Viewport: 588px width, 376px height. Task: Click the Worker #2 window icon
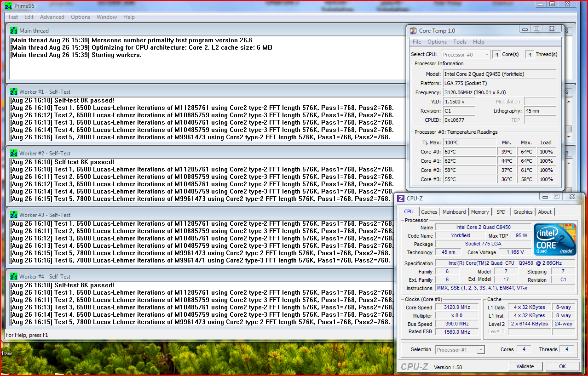(14, 153)
